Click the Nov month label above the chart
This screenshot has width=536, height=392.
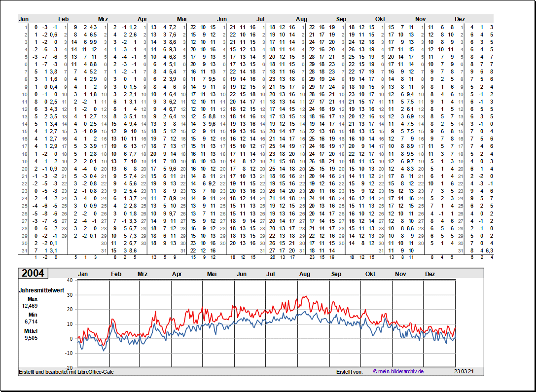pos(400,274)
